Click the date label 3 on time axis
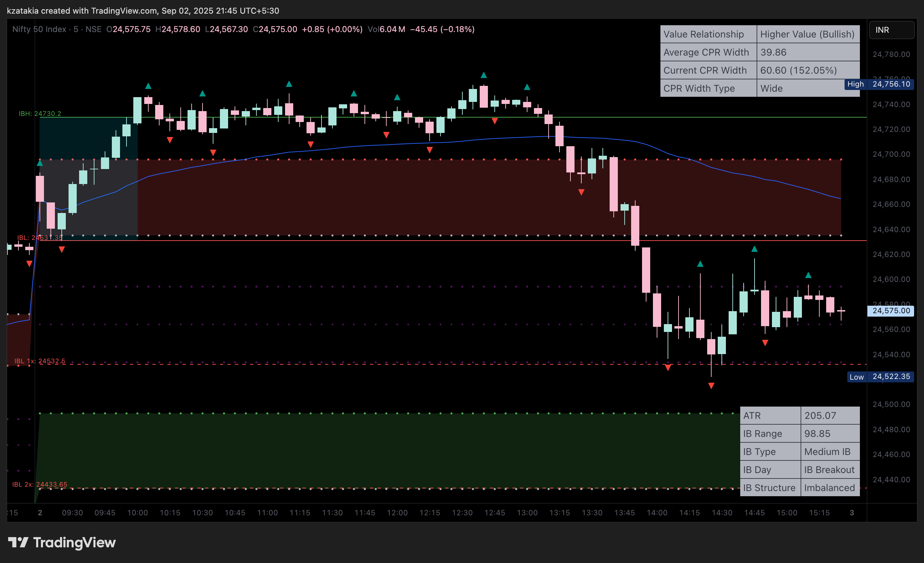The image size is (924, 563). 852,513
